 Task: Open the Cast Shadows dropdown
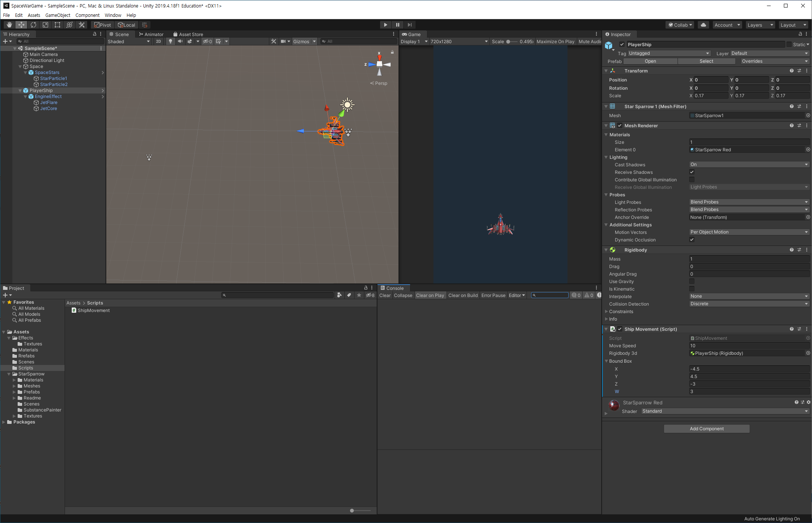click(x=749, y=164)
